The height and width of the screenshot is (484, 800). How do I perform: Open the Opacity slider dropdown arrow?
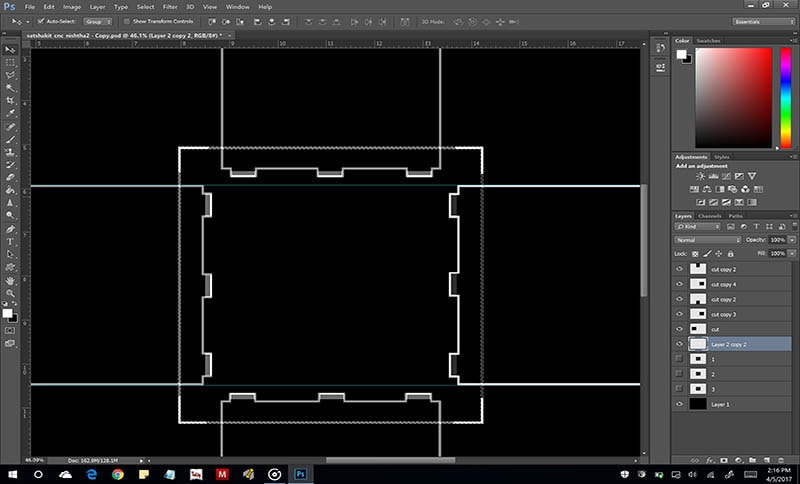click(x=792, y=240)
